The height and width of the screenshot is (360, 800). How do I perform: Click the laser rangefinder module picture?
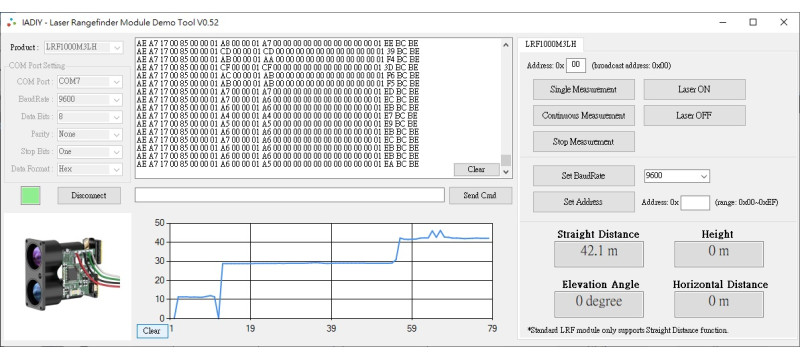(68, 275)
